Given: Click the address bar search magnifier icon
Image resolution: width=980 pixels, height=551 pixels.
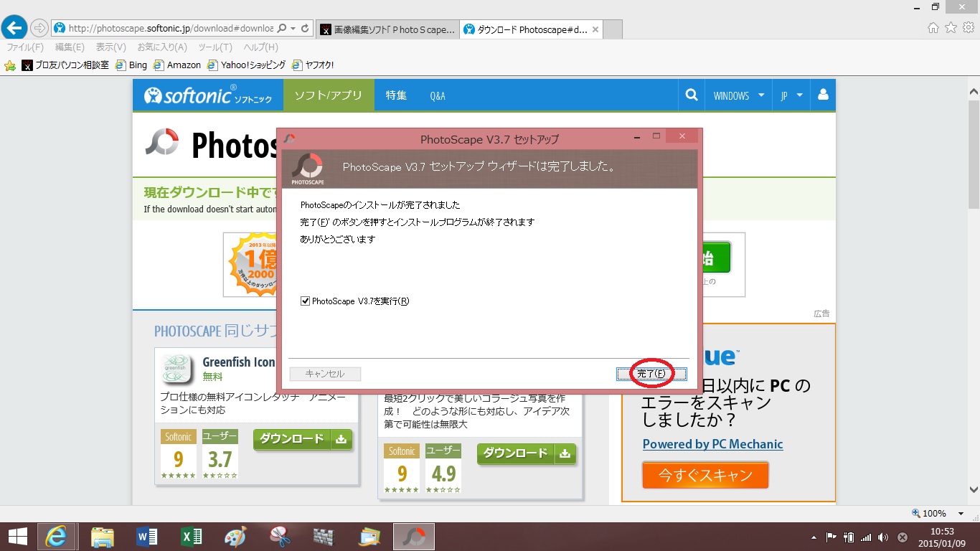Looking at the screenshot, I should pyautogui.click(x=282, y=28).
